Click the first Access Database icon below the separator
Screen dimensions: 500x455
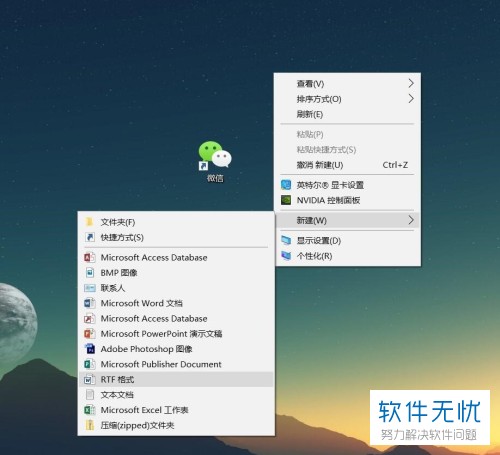(x=89, y=257)
